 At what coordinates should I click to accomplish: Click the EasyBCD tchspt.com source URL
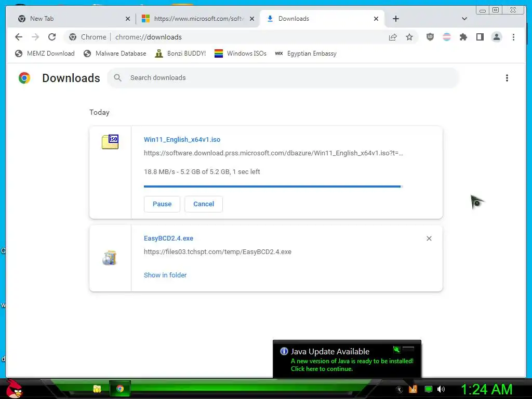point(218,252)
